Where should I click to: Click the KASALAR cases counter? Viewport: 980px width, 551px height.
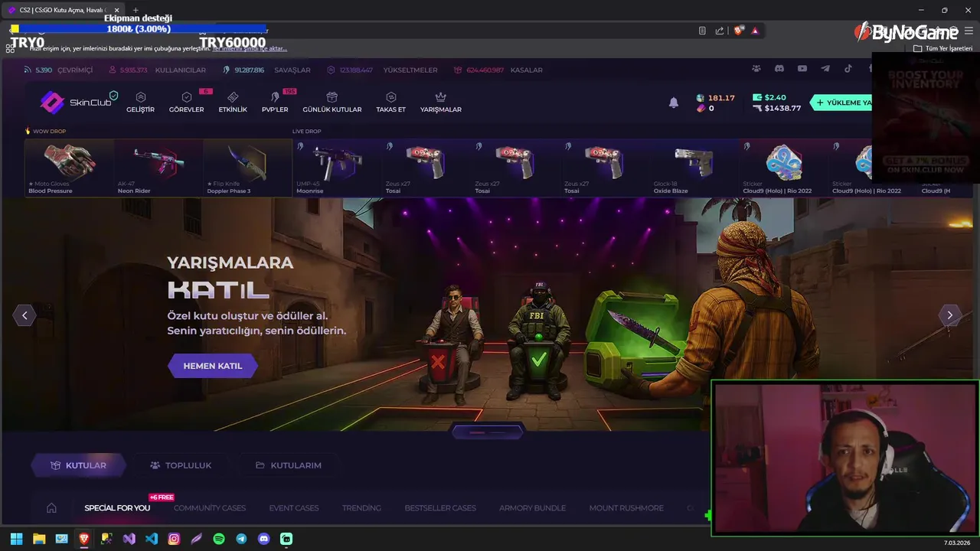(498, 70)
